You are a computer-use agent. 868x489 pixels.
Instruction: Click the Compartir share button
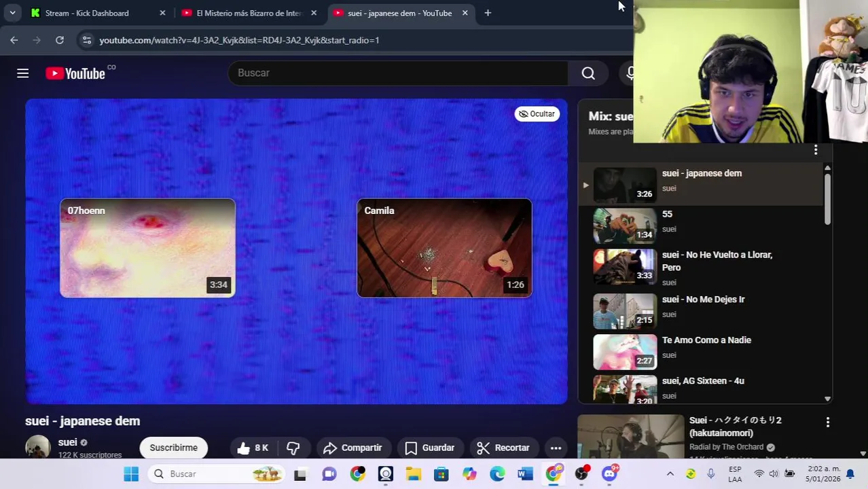pos(352,448)
